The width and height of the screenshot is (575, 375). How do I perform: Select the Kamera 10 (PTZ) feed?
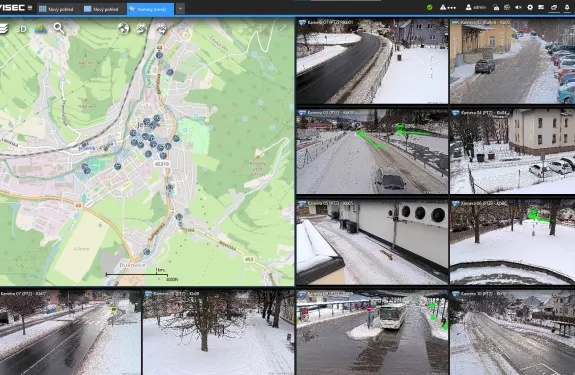[512, 332]
